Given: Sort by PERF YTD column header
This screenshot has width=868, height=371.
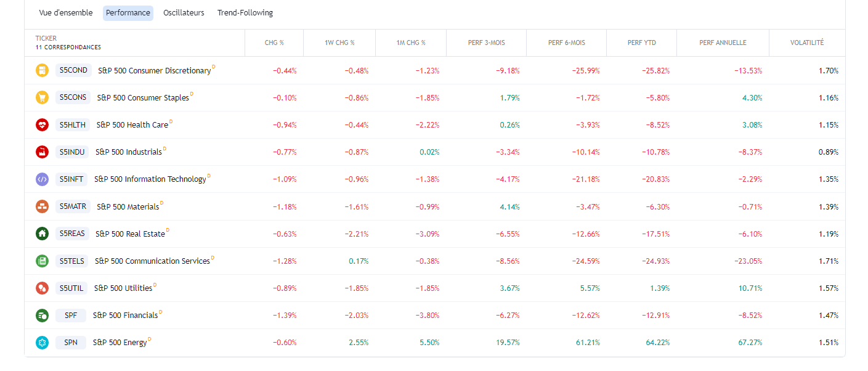Looking at the screenshot, I should 642,43.
